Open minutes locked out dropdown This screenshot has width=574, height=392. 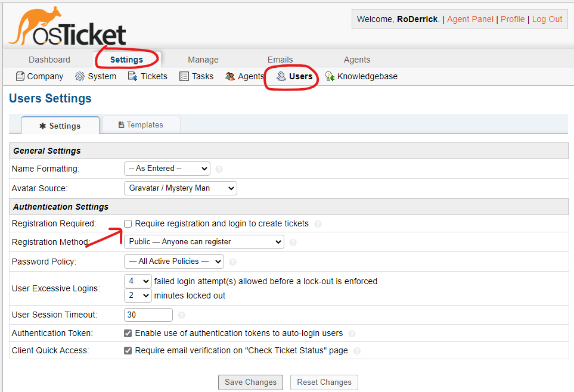[x=138, y=295]
